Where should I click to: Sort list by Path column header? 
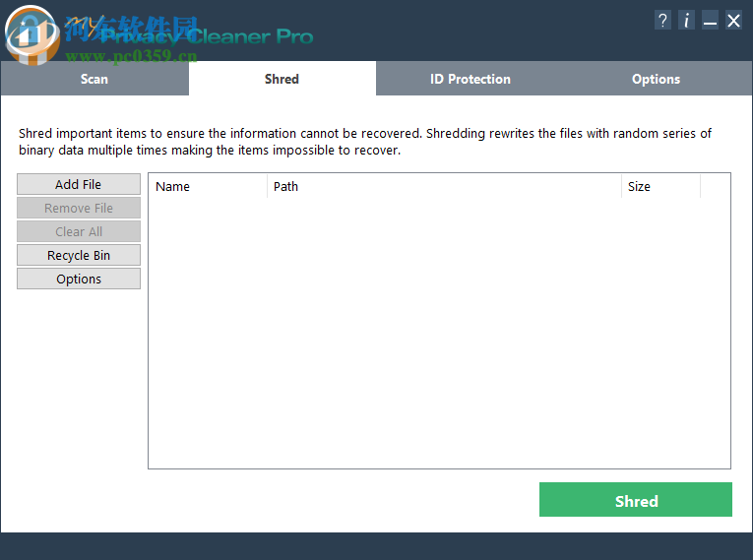(x=444, y=186)
